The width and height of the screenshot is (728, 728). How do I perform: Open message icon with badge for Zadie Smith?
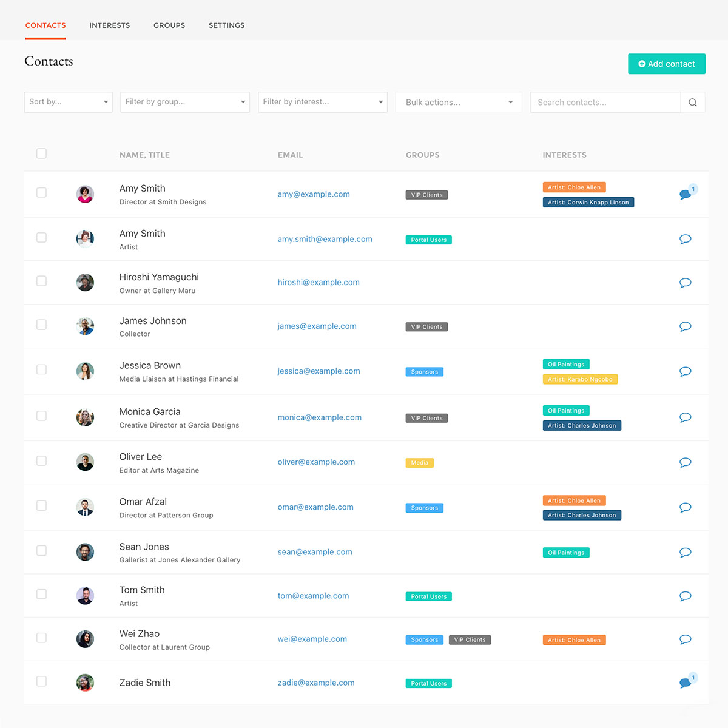pyautogui.click(x=686, y=683)
